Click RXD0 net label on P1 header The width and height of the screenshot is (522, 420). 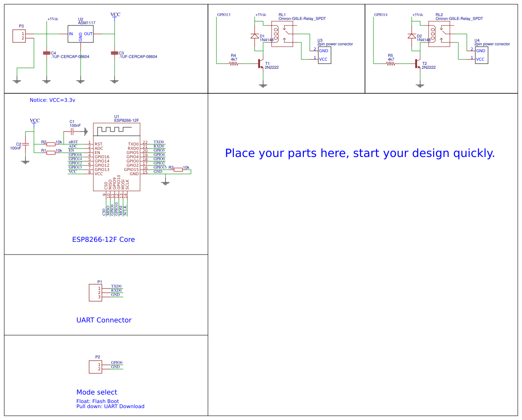(x=116, y=291)
